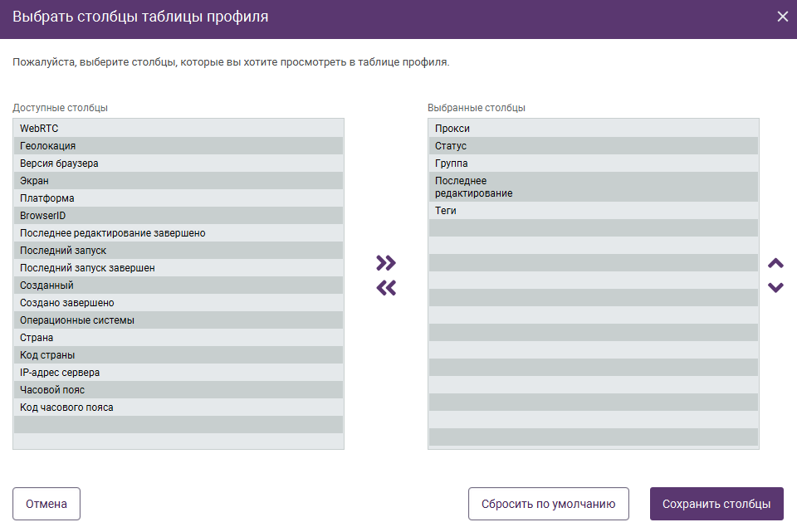This screenshot has width=797, height=532.
Task: Select Геолокация in available columns
Action: tap(178, 146)
